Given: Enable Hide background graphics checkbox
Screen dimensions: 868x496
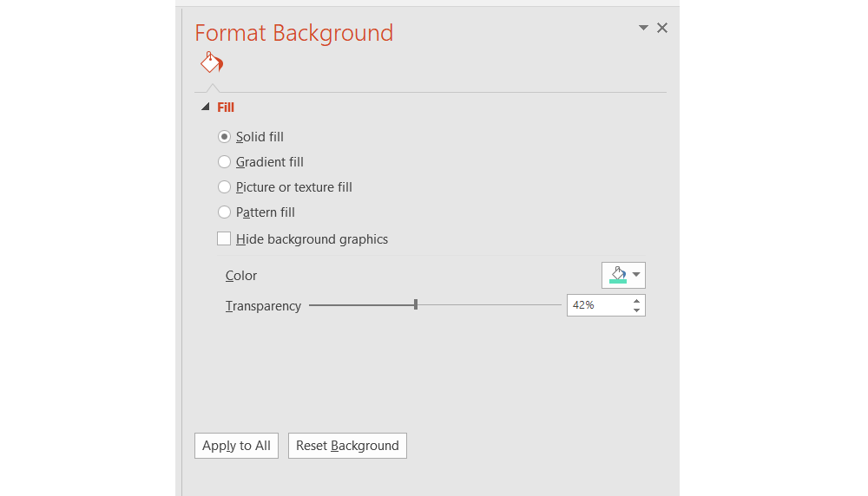Looking at the screenshot, I should tap(224, 238).
